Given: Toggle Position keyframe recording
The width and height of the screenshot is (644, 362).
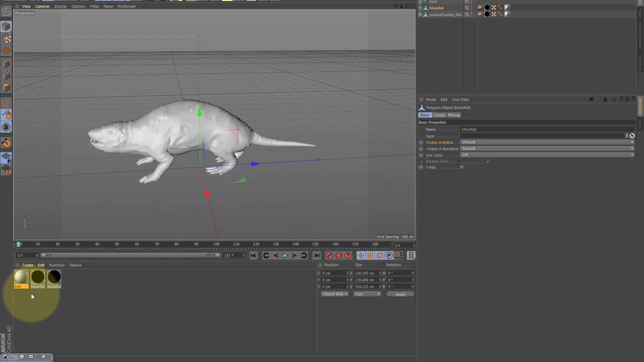Looking at the screenshot, I should coord(361,255).
